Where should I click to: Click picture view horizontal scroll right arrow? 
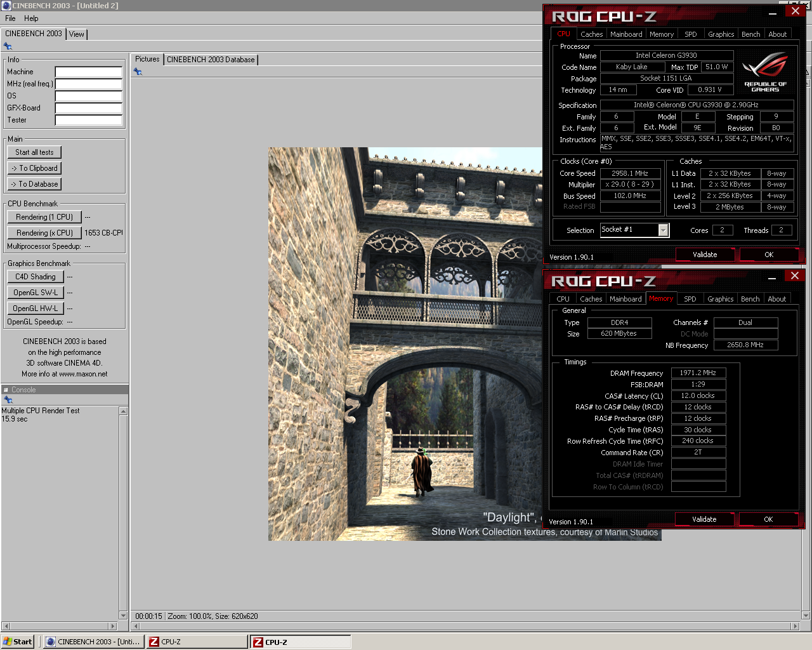(796, 626)
